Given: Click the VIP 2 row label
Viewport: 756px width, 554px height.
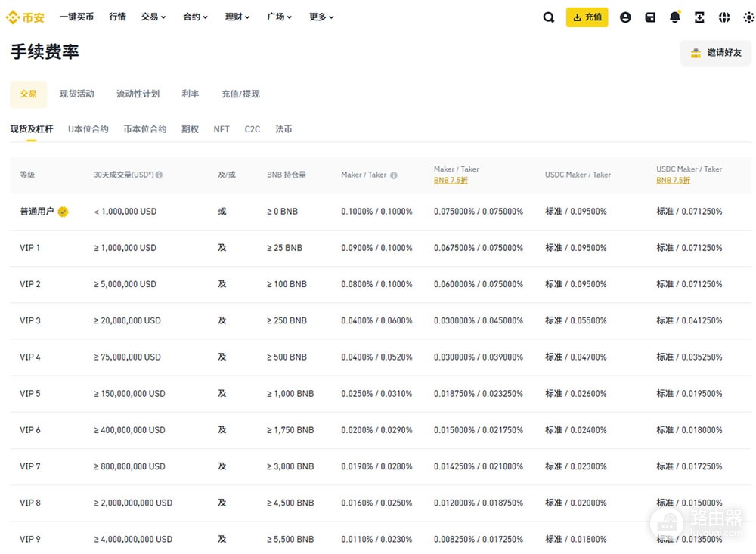Looking at the screenshot, I should (x=30, y=284).
